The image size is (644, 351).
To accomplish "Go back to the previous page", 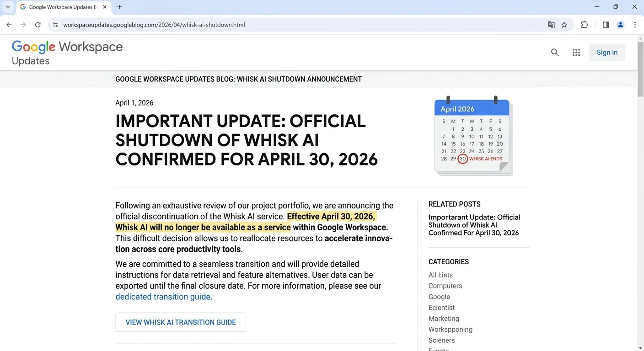I will point(9,25).
